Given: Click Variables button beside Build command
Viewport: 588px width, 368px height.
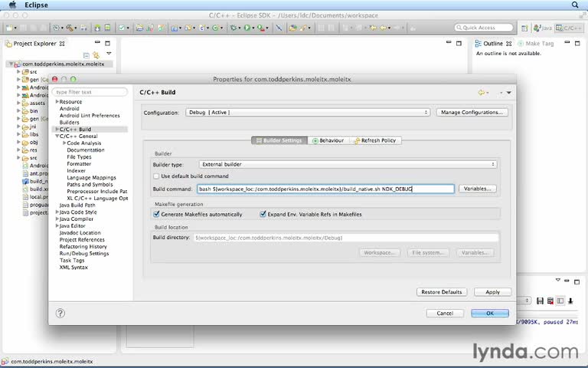Looking at the screenshot, I should point(477,189).
